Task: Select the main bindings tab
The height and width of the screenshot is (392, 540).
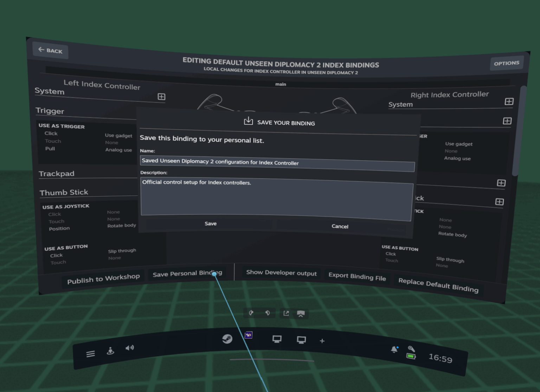Action: tap(281, 84)
